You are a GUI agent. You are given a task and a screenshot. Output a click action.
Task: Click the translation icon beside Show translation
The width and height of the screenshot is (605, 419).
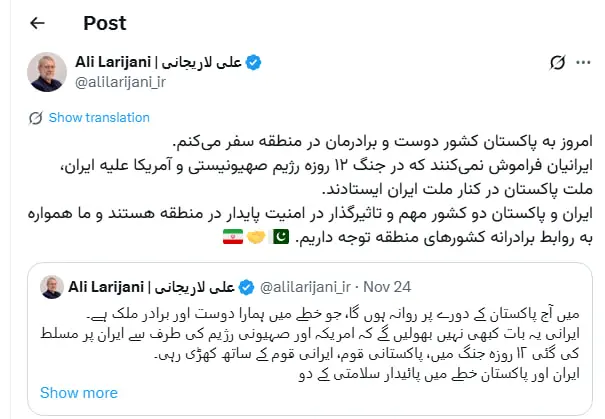[36, 118]
